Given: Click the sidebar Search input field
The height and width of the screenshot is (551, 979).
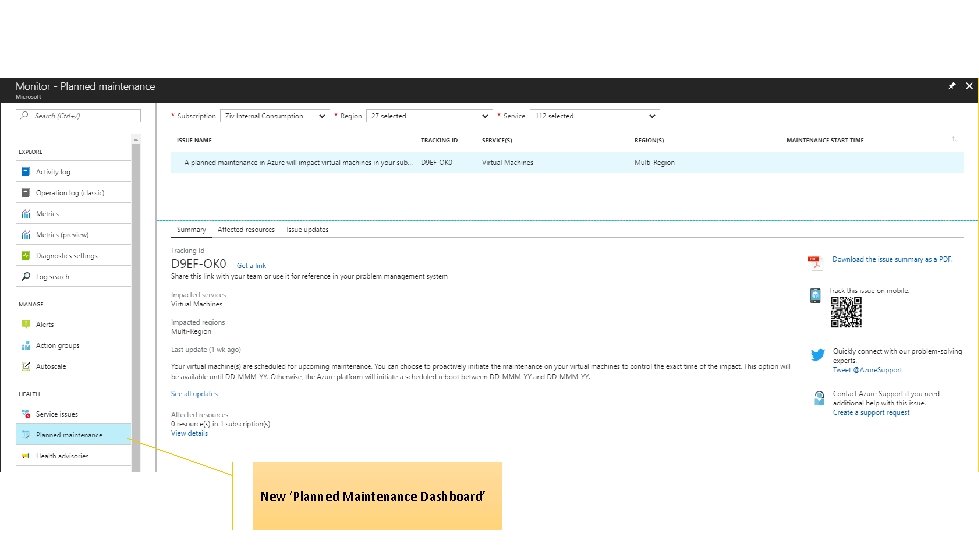Looking at the screenshot, I should pyautogui.click(x=79, y=116).
